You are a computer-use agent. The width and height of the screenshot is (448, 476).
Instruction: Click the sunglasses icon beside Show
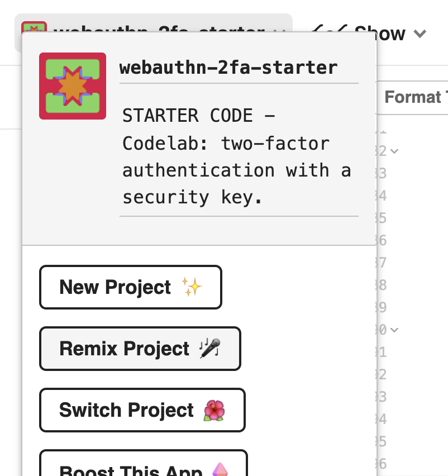[330, 31]
